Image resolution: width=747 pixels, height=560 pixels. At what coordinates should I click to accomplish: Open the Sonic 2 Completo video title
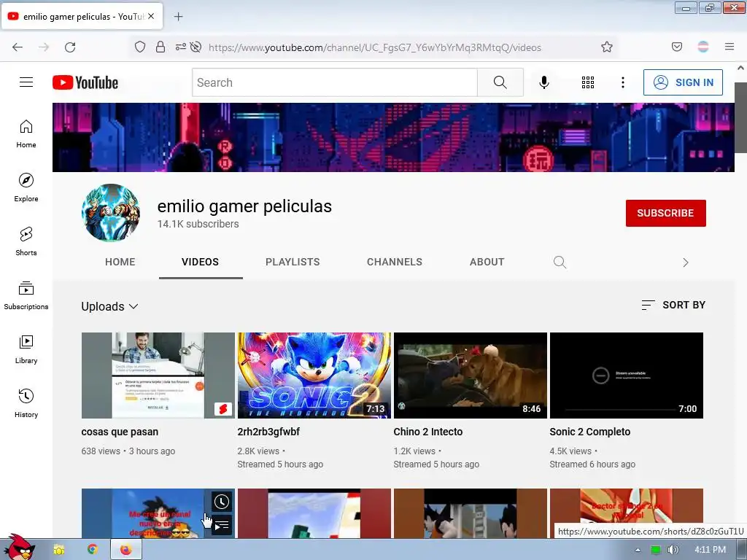(x=589, y=432)
